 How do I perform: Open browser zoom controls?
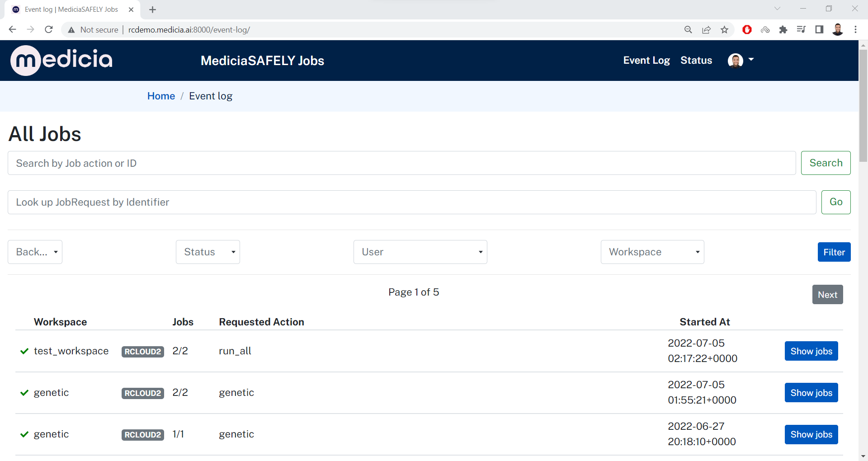click(688, 29)
